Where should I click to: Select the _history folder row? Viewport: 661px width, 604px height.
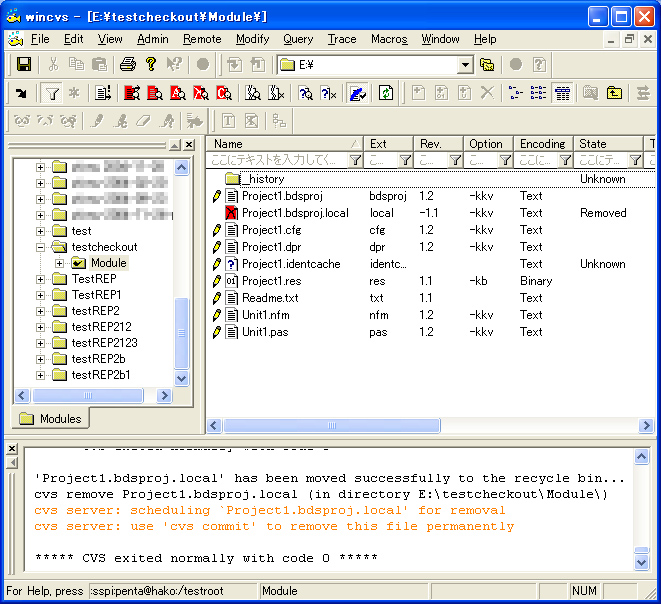(431, 179)
